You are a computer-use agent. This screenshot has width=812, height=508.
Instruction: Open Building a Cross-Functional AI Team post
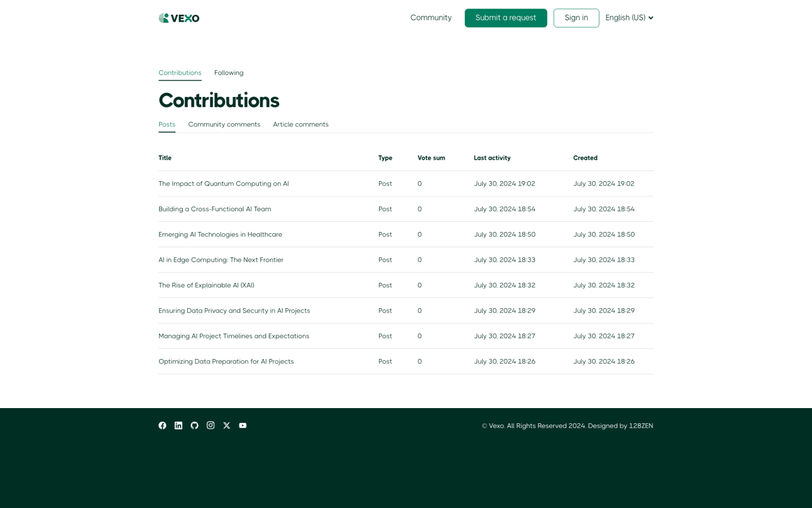coord(214,209)
